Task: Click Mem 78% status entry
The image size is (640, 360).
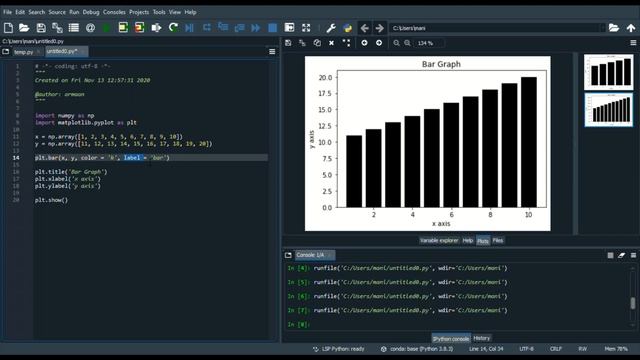Action: pos(616,349)
